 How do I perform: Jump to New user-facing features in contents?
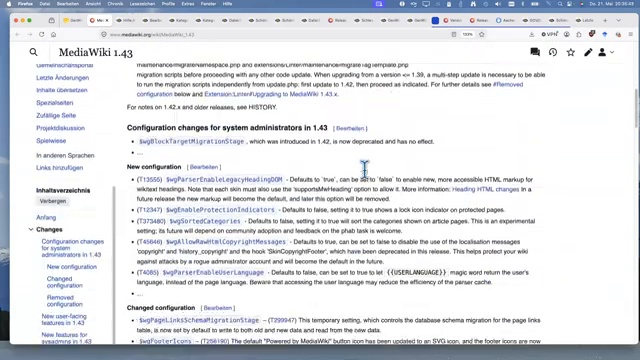pos(64,319)
